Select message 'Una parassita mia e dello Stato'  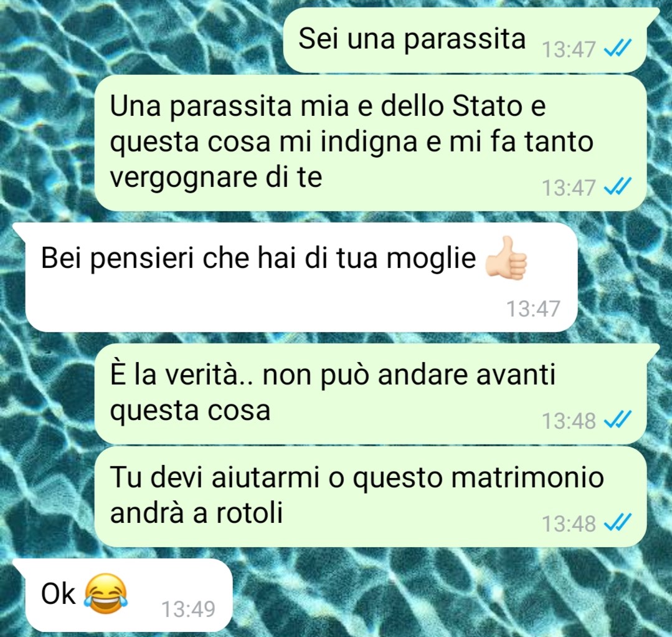371,143
